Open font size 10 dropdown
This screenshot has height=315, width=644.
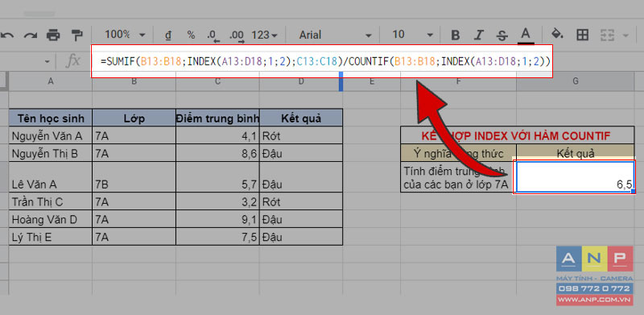412,35
